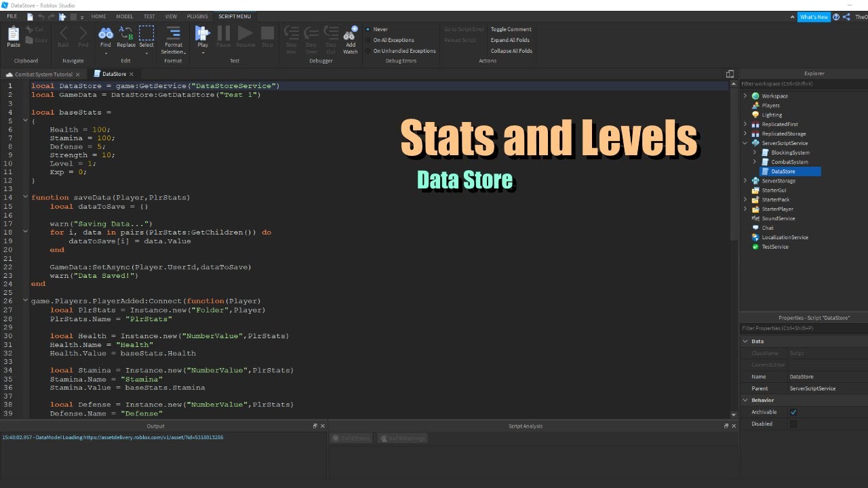Click the Output panel float icon
This screenshot has width=868, height=488.
[x=315, y=426]
